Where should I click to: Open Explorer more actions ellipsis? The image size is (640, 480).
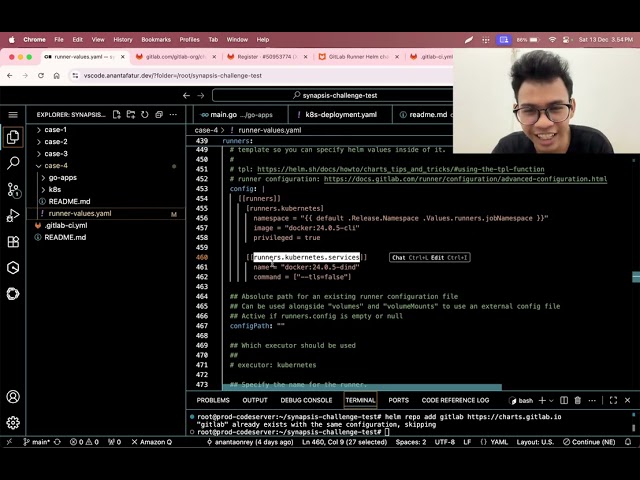point(173,115)
